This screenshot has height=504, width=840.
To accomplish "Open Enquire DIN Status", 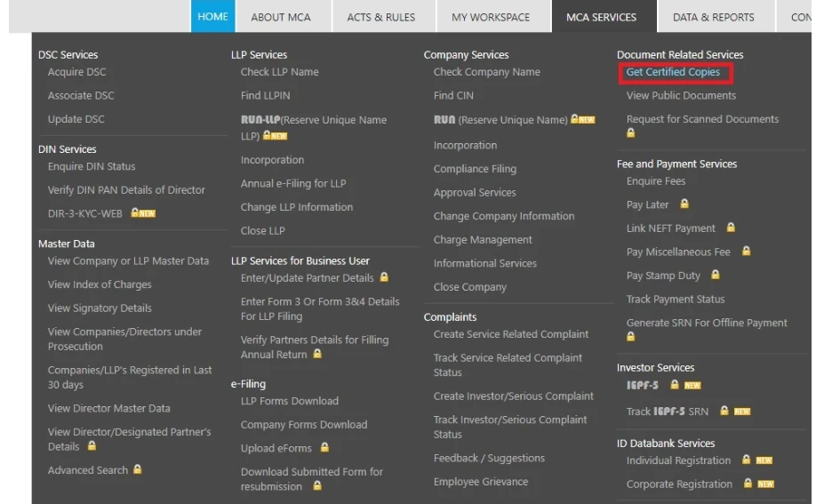I will click(92, 166).
